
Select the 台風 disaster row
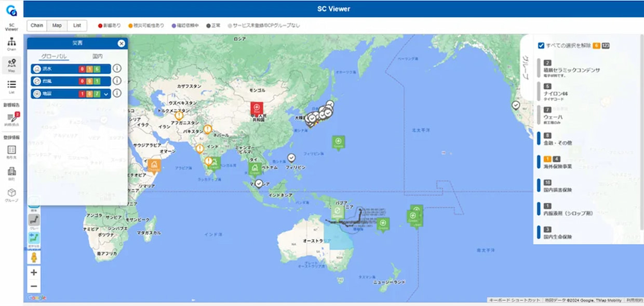[71, 81]
